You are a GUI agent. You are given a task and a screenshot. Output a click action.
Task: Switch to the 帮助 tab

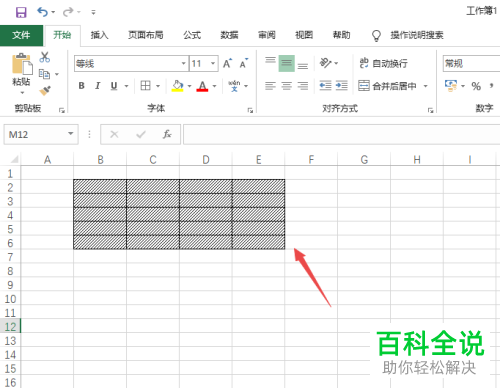tap(342, 35)
